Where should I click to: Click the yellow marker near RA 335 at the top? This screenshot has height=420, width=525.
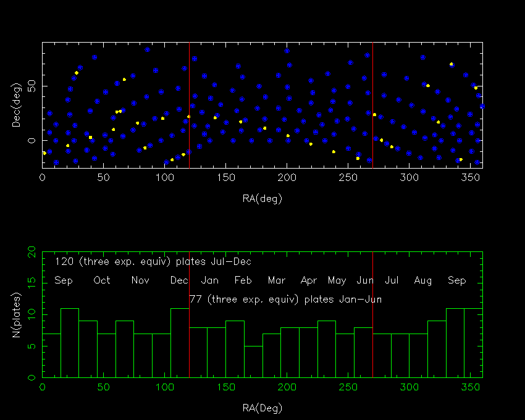click(451, 64)
